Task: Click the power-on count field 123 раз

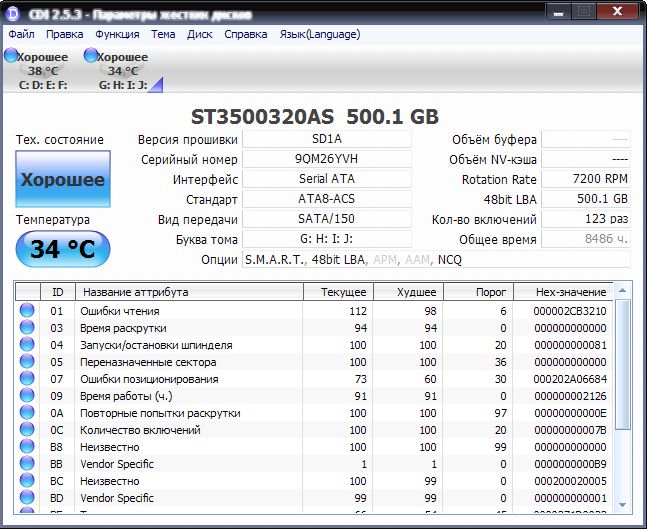Action: 586,219
